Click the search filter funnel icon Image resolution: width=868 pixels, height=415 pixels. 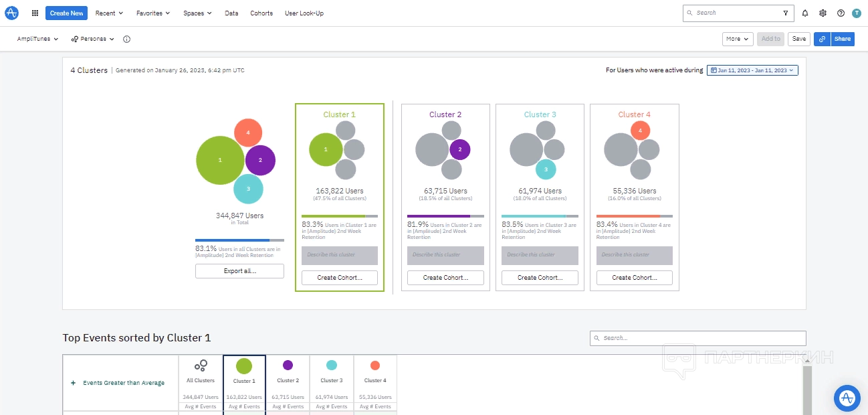(x=785, y=13)
